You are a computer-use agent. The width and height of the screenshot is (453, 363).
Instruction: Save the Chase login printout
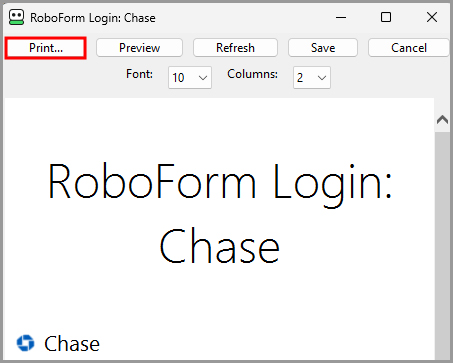tap(323, 48)
